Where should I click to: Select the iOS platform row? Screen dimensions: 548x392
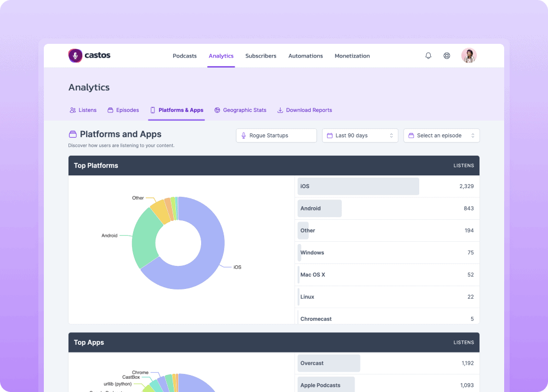pyautogui.click(x=387, y=186)
